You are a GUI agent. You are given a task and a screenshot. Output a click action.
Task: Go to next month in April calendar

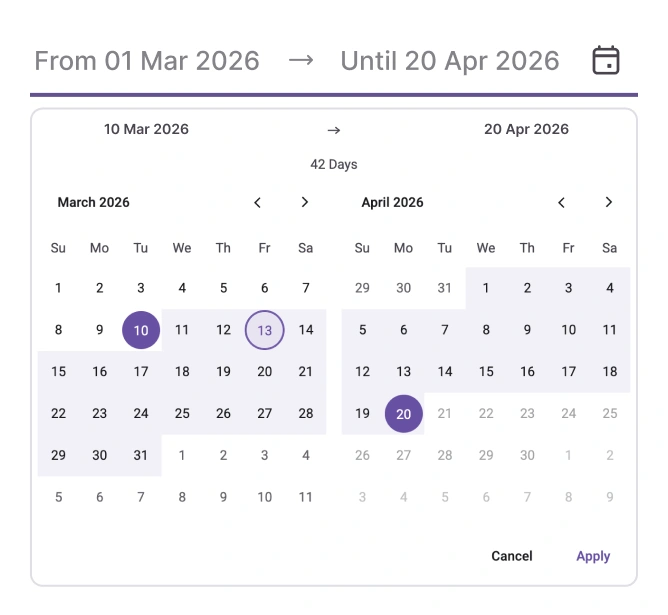click(609, 202)
